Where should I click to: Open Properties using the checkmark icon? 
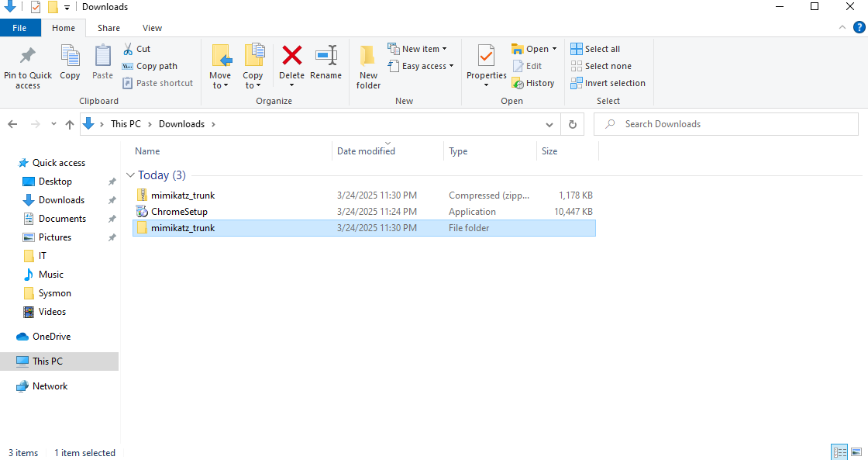(486, 56)
